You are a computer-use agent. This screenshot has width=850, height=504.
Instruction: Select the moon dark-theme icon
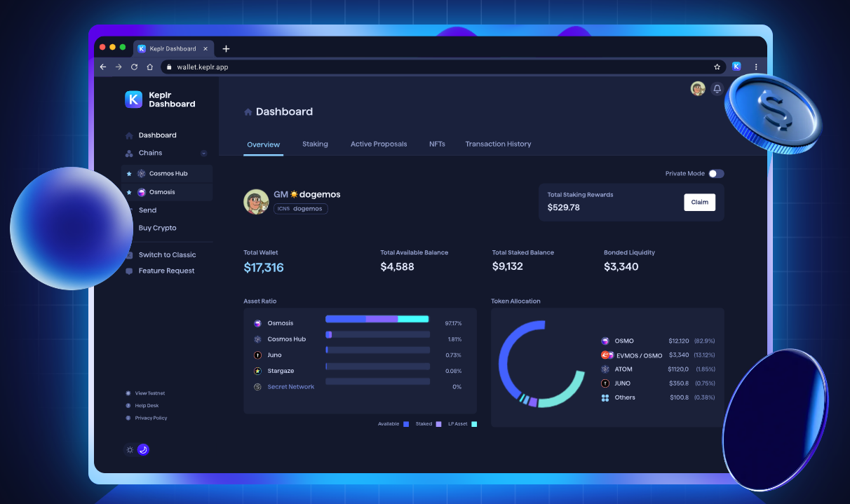[143, 450]
